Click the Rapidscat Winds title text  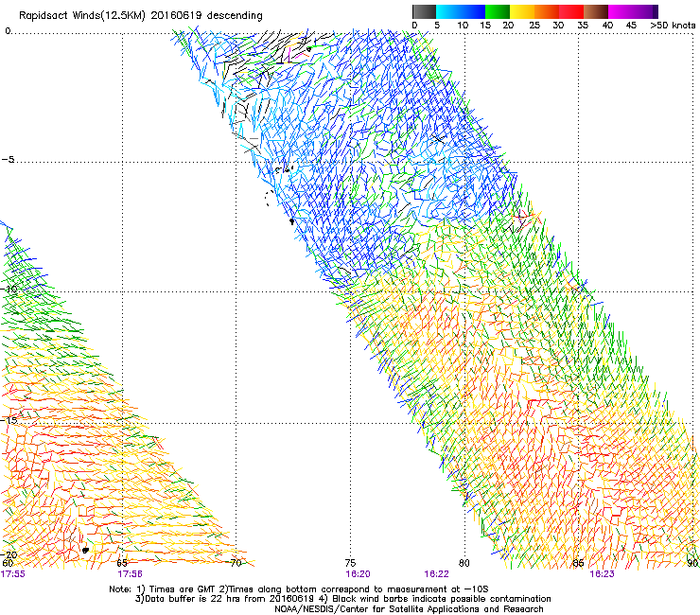pos(141,15)
